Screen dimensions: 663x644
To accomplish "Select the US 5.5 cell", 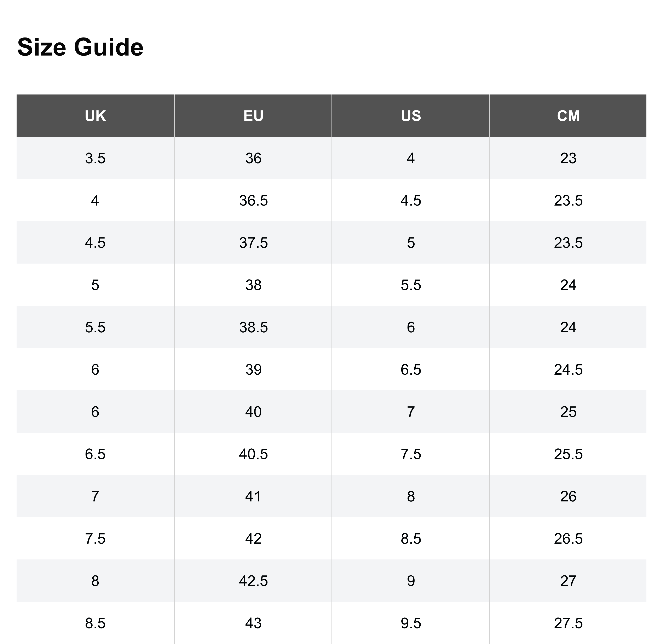I will click(411, 285).
